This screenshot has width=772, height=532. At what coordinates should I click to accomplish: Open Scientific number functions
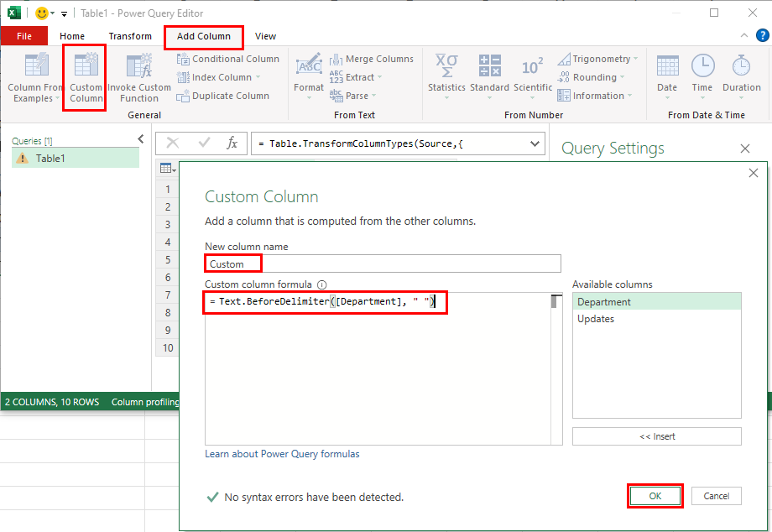[x=533, y=76]
